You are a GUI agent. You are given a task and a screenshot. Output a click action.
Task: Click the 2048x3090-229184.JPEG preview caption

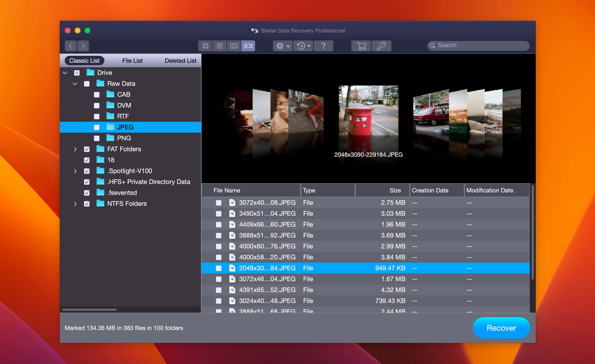pos(368,155)
